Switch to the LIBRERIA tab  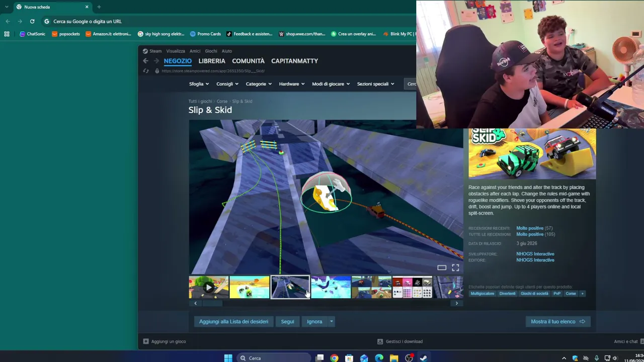[212, 61]
